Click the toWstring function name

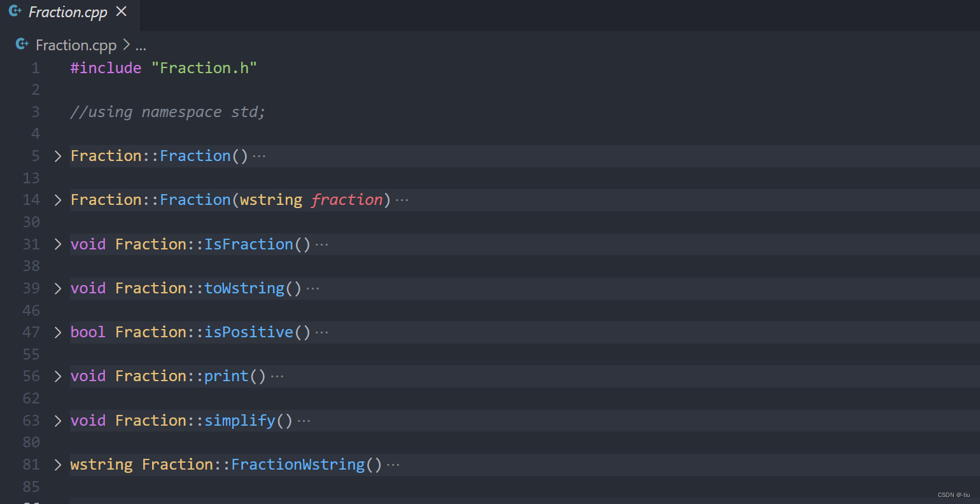pos(244,288)
